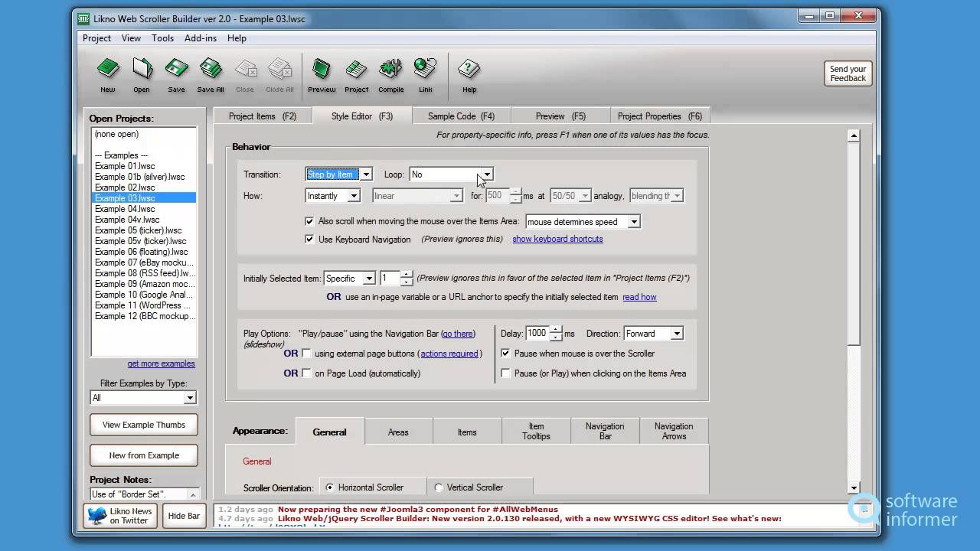This screenshot has height=551, width=980.
Task: Click View Example Thumbs button
Action: click(144, 425)
